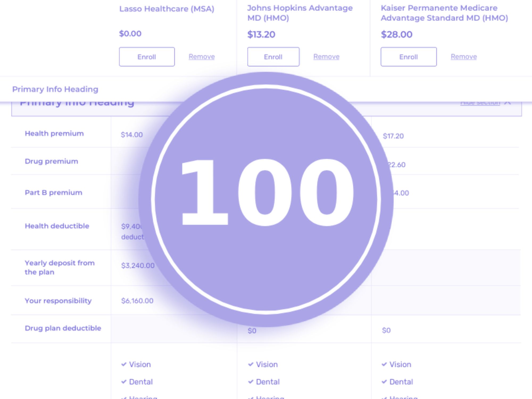The height and width of the screenshot is (399, 532).
Task: Click Dental checkmark under Kaiser Permanente
Action: (384, 382)
